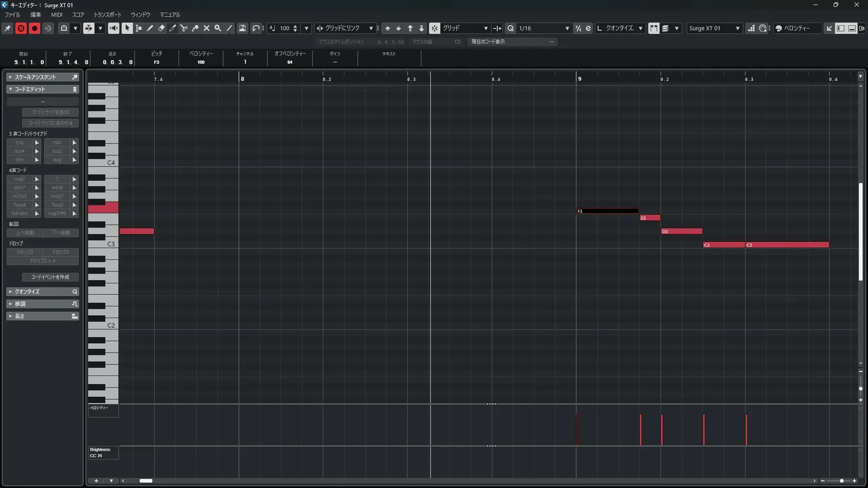
Task: Click the C3 note at bar 9.3
Action: [x=787, y=245]
